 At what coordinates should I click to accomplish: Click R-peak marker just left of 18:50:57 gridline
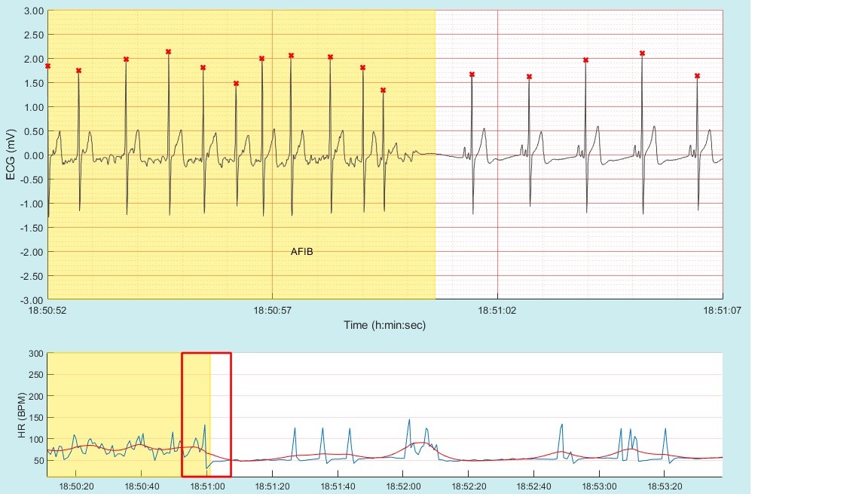(261, 59)
